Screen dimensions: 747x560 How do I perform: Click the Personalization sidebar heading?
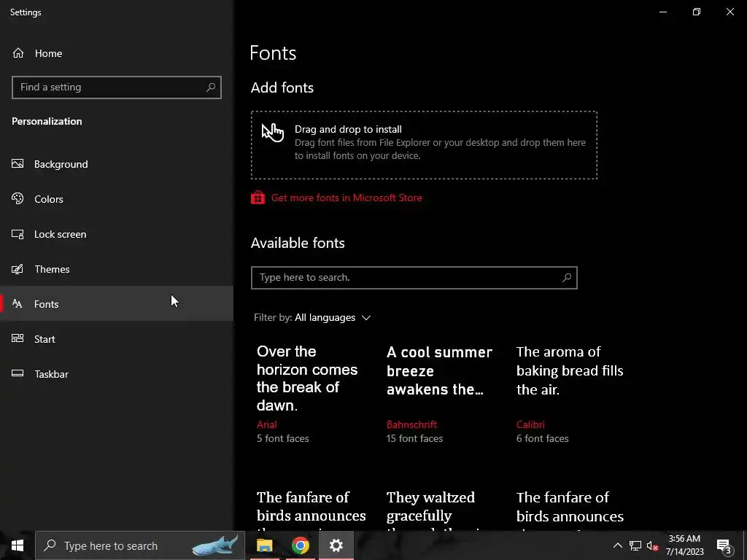click(x=47, y=122)
